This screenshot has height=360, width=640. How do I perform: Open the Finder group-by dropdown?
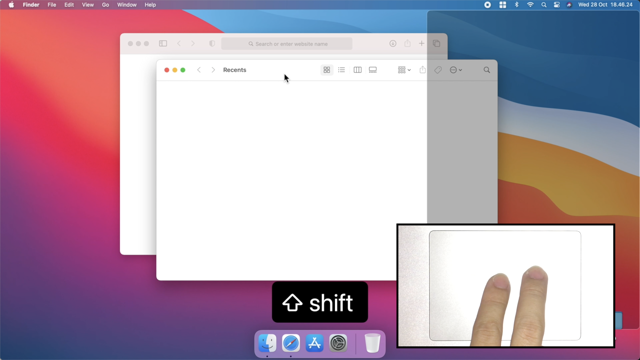[404, 70]
